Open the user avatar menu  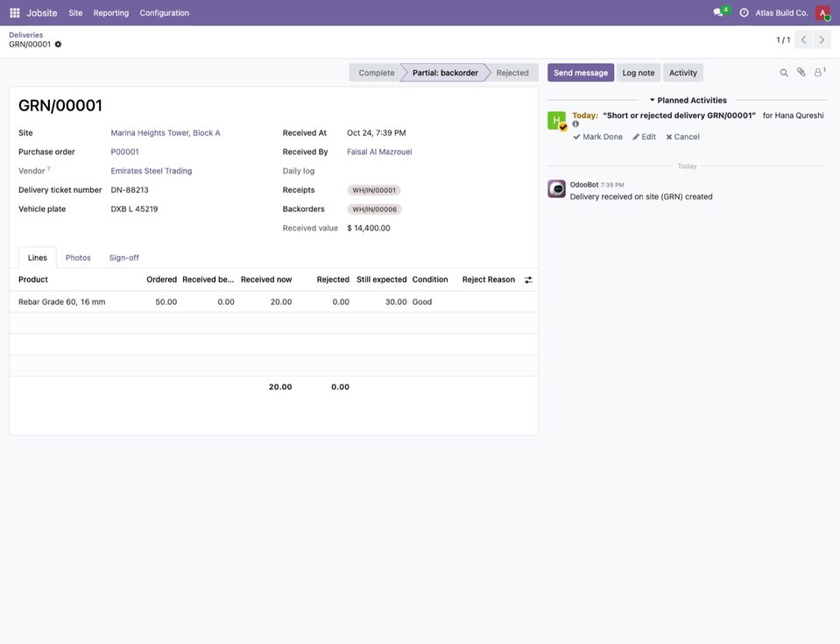[x=822, y=12]
